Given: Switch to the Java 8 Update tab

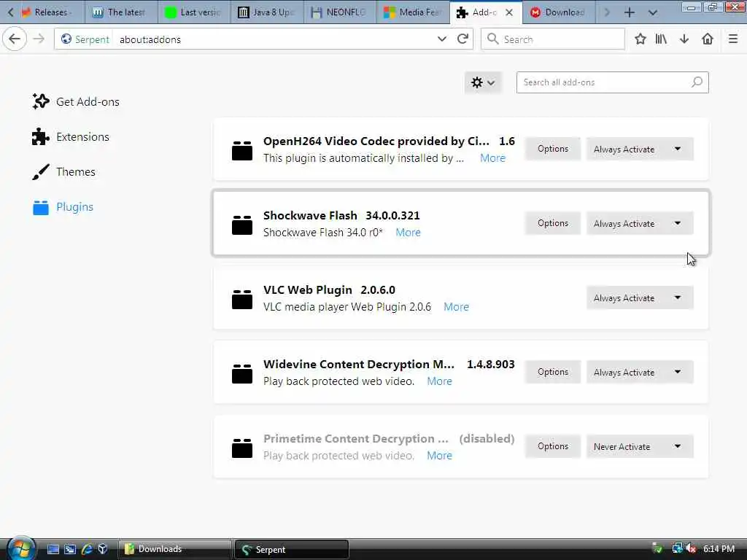Looking at the screenshot, I should click(x=268, y=12).
